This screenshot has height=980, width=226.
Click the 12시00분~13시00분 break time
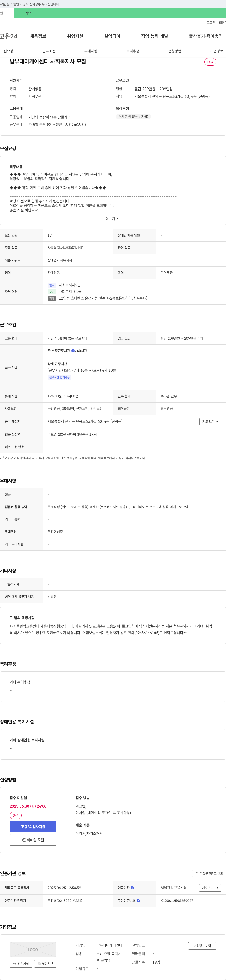point(63,396)
